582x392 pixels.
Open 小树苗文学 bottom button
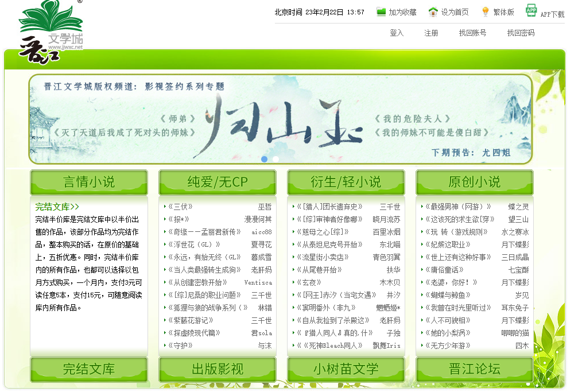point(346,370)
